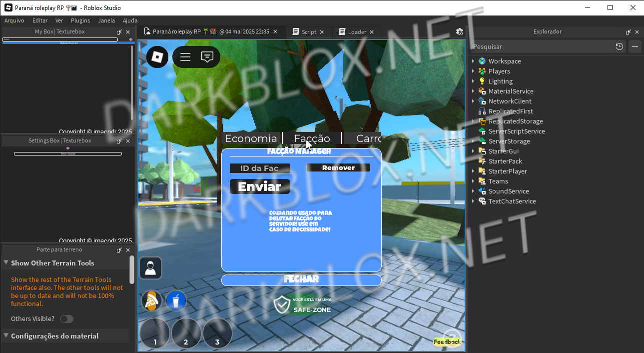Close the Loader tab
644x353 pixels.
point(372,32)
